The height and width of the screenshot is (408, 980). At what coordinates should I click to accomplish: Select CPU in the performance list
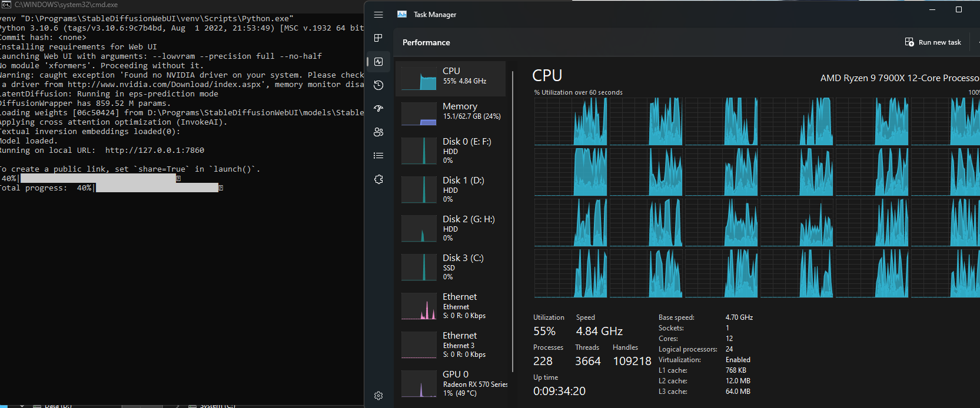point(451,79)
